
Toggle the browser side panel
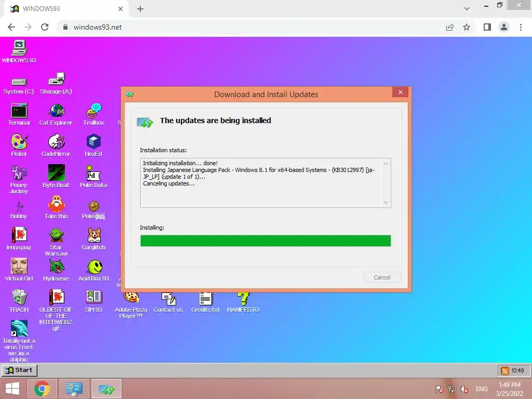[x=487, y=27]
